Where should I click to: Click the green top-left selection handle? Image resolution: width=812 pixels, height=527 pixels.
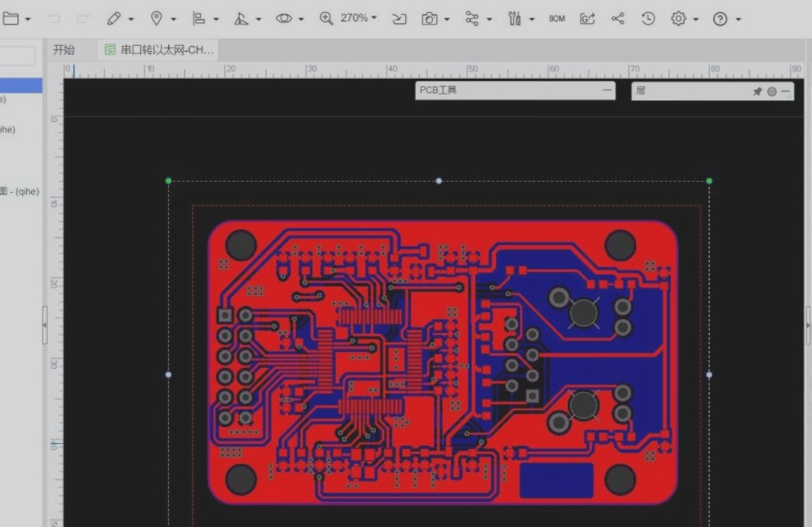click(169, 181)
